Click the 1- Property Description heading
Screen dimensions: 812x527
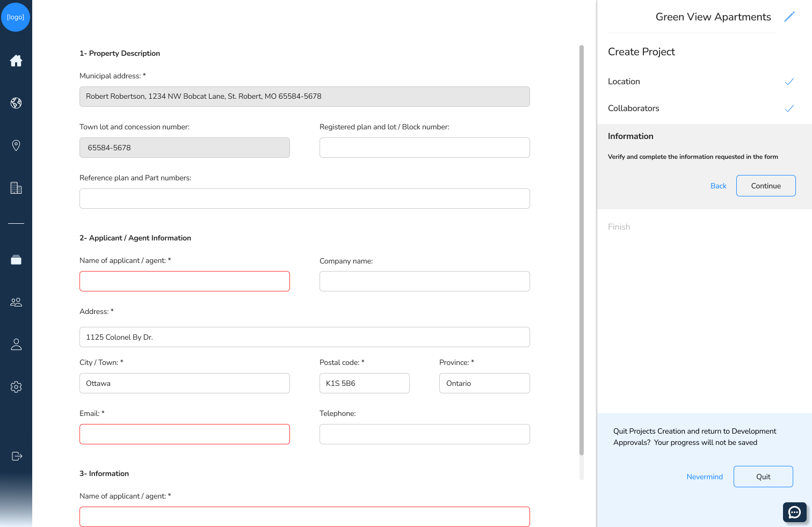pos(120,53)
